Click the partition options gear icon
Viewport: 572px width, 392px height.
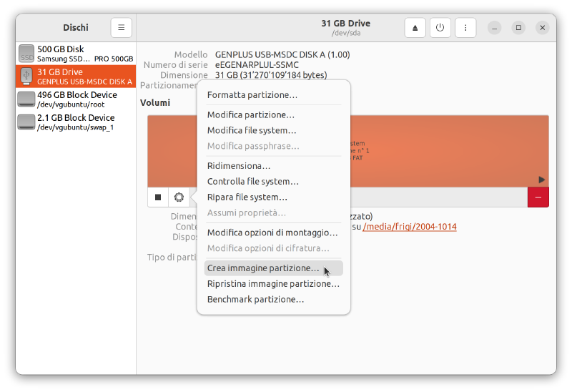[x=179, y=197]
